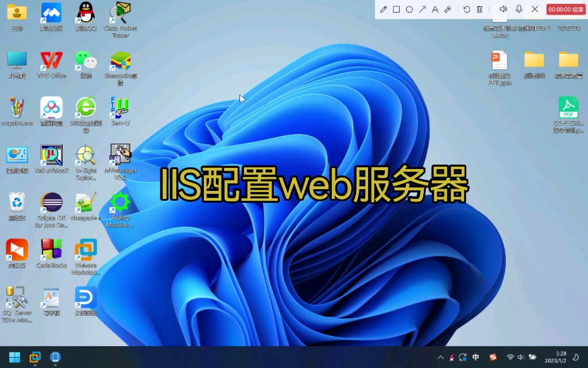Screen dimensions: 588x368
Task: Open the moon notification icon on taskbar
Action: pyautogui.click(x=576, y=357)
